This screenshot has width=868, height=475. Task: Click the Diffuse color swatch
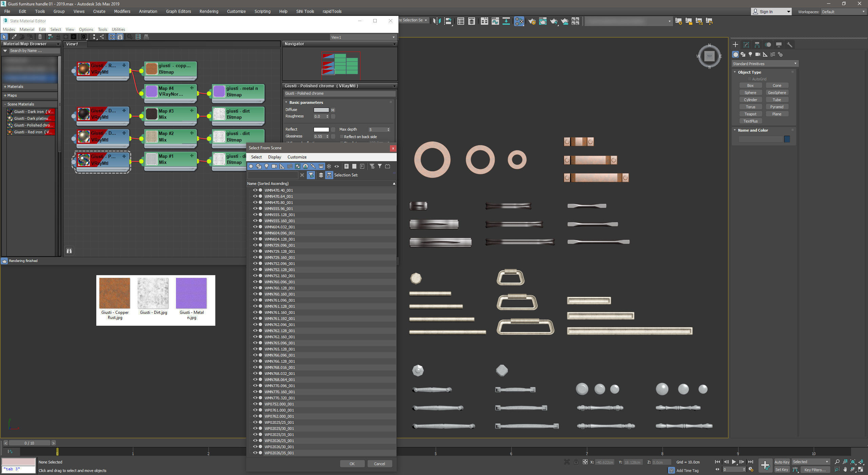pyautogui.click(x=321, y=110)
